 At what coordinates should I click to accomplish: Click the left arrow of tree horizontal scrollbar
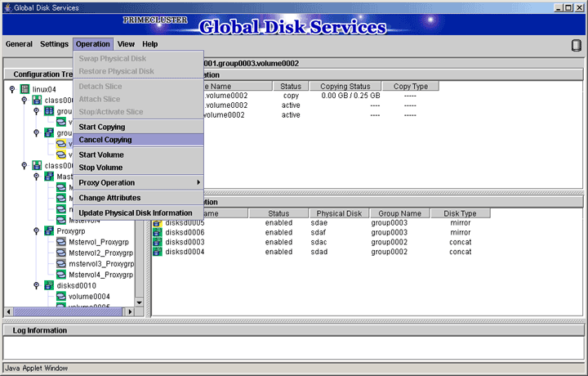[9, 311]
